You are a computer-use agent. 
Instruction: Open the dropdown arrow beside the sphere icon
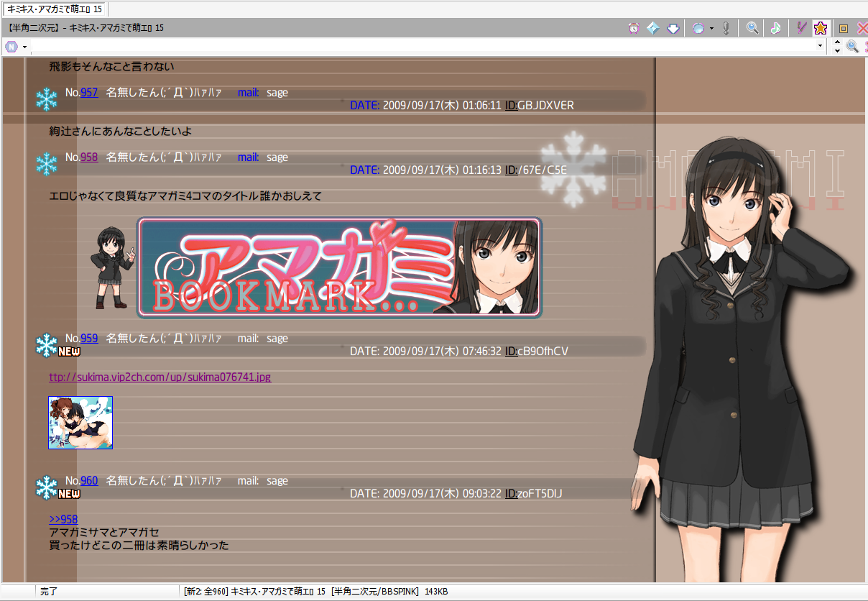click(x=711, y=29)
